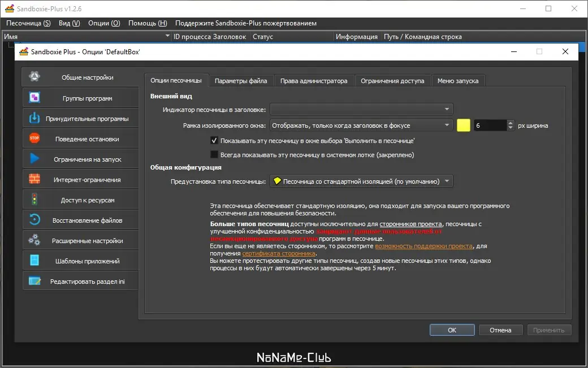Open the Шаблоны приложений section
Image resolution: width=588 pixels, height=368 pixels.
point(80,260)
